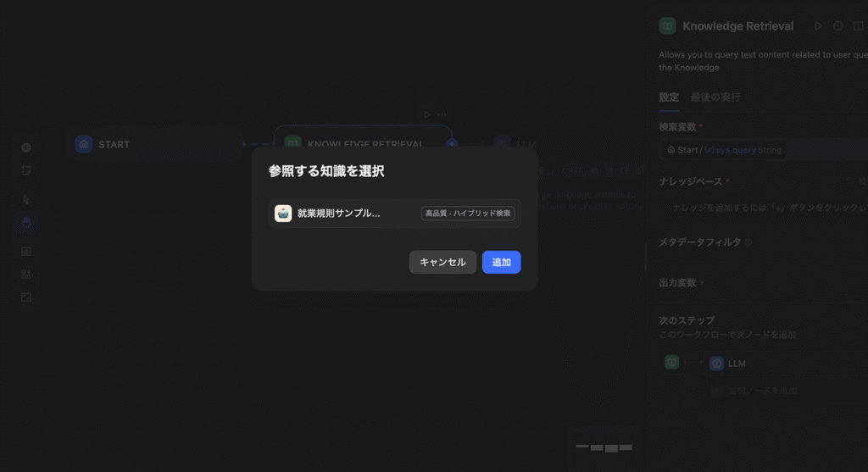Viewport: 868px width, 472px height.
Task: Click the 追加 button in the dialog
Action: (501, 263)
